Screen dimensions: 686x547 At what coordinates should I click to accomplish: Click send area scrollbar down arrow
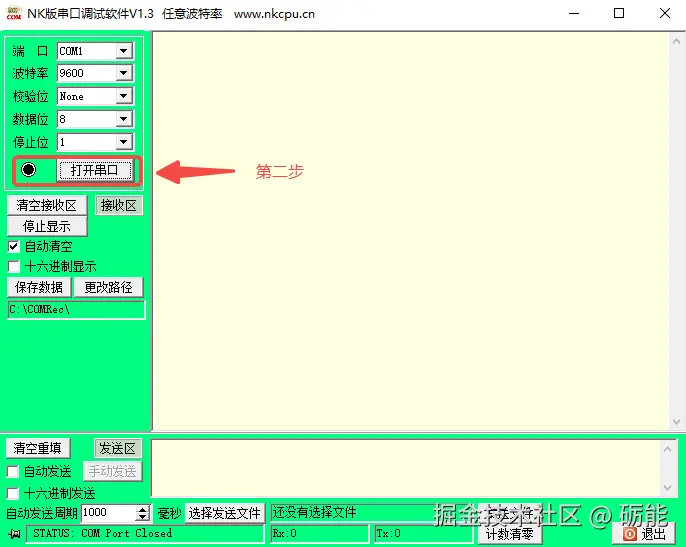[668, 487]
